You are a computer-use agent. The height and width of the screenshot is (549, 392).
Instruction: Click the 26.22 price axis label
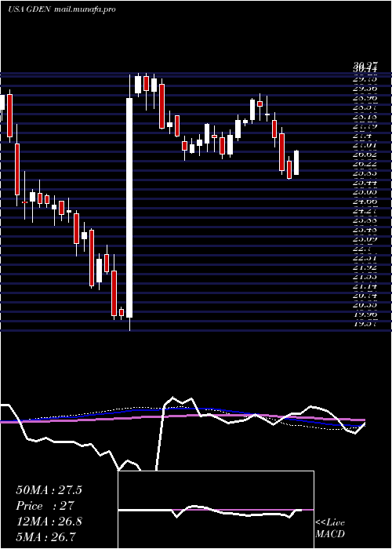365,164
